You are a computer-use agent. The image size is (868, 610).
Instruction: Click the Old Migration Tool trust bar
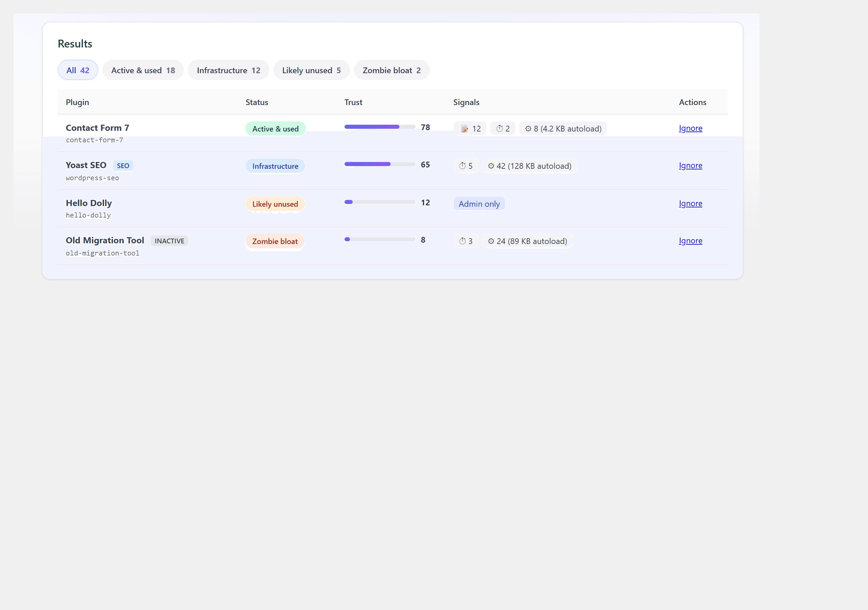coord(379,240)
